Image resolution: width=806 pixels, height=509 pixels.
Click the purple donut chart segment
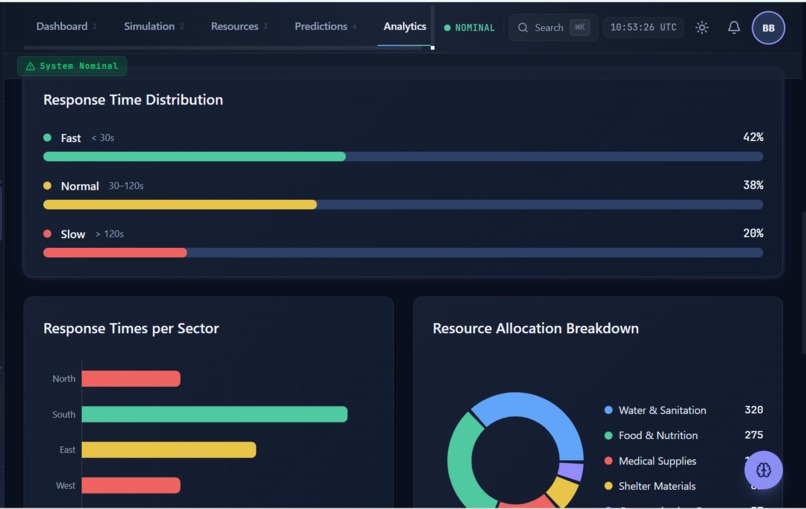571,471
